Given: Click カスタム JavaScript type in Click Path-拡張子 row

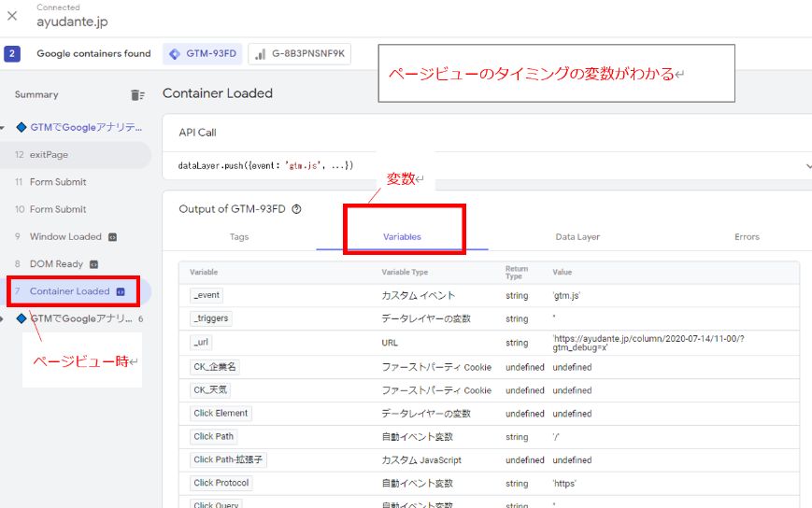Looking at the screenshot, I should coord(421,460).
